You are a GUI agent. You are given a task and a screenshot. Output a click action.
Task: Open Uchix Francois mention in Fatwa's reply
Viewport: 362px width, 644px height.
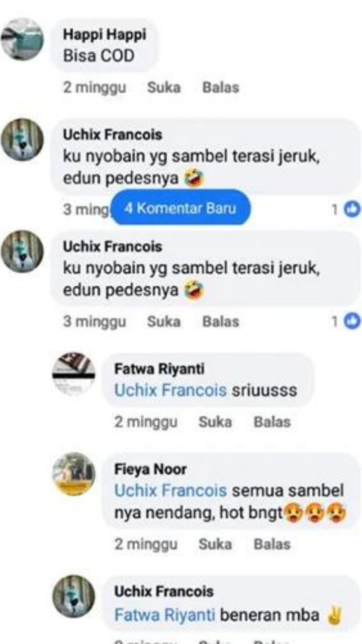tap(170, 390)
